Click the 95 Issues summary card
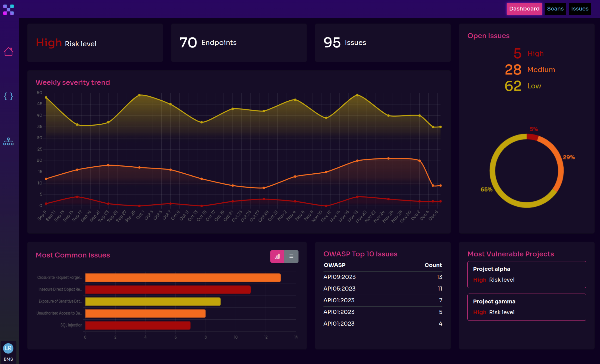This screenshot has height=364, width=600. 383,42
